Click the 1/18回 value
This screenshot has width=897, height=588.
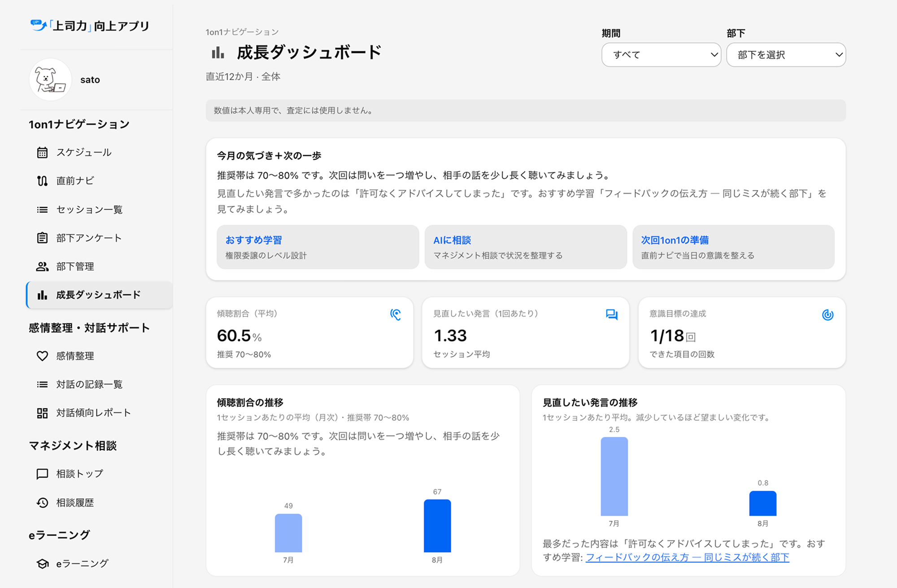coord(673,336)
